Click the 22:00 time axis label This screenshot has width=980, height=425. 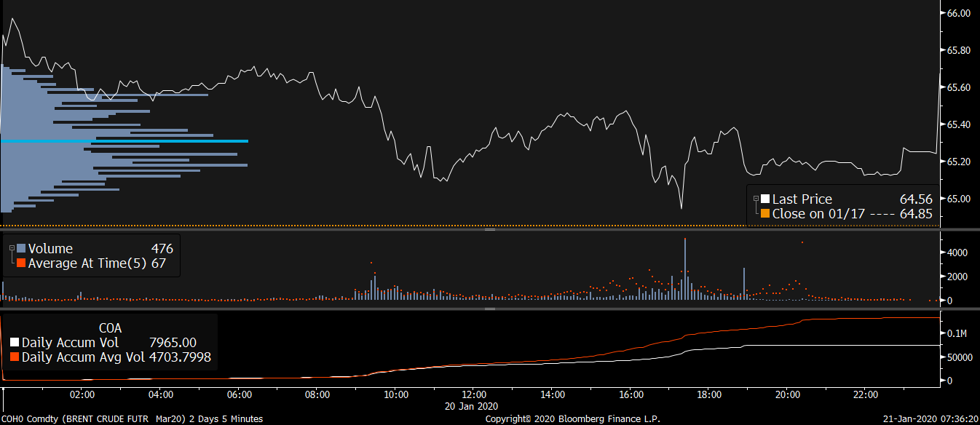pyautogui.click(x=866, y=394)
